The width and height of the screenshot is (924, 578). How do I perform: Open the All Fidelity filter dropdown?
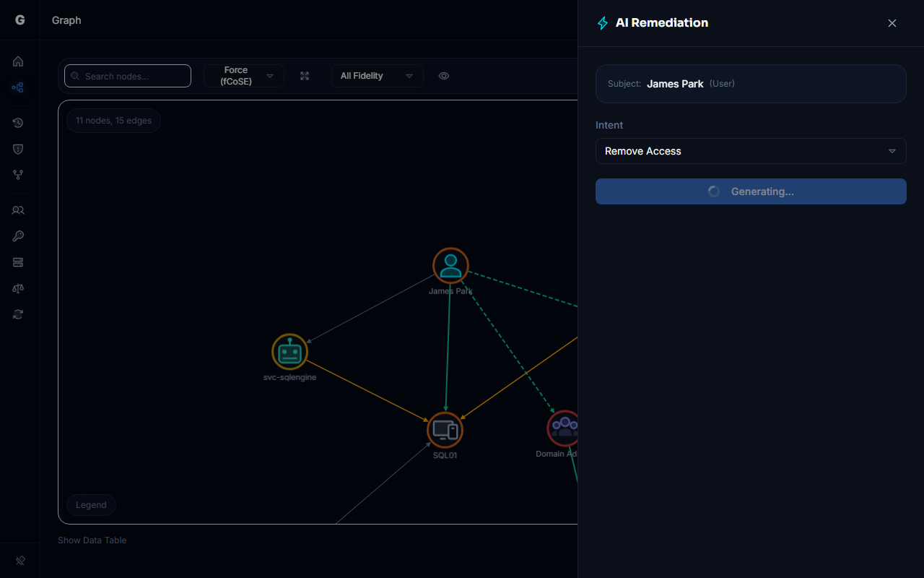pos(377,75)
